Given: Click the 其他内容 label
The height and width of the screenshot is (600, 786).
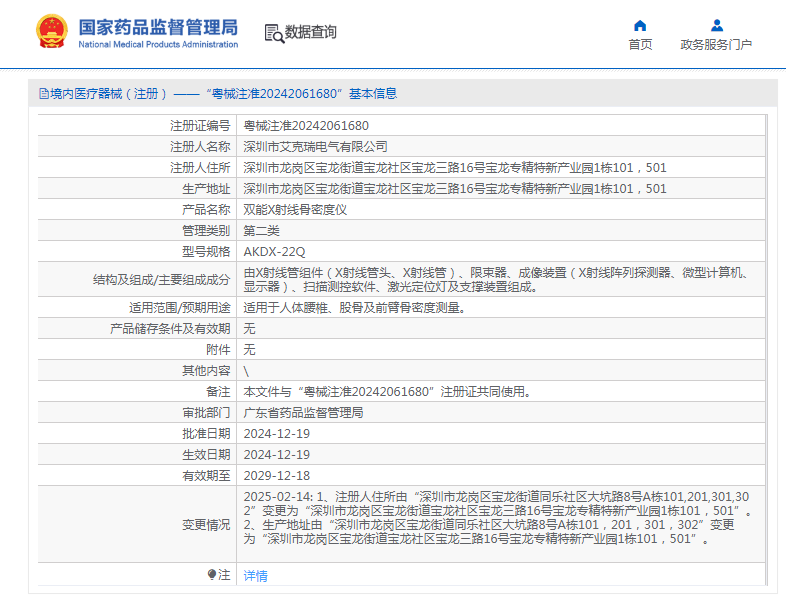Looking at the screenshot, I should 206,371.
